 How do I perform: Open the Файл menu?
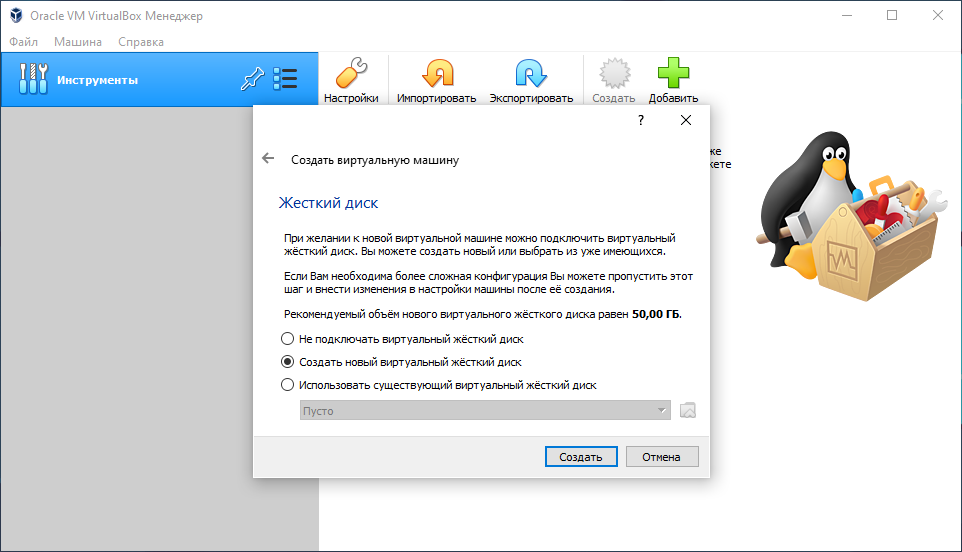click(23, 42)
